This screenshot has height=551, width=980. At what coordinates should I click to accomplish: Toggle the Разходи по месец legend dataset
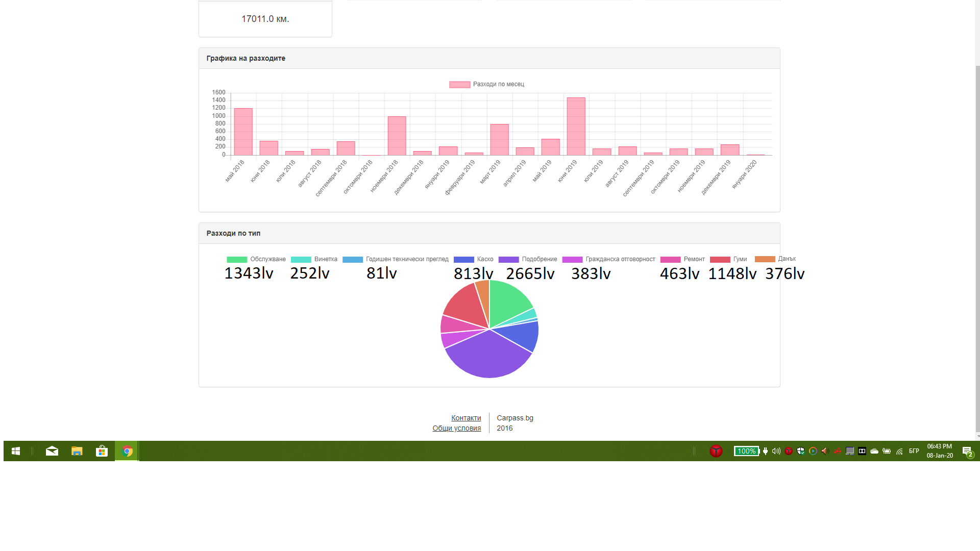pos(487,84)
